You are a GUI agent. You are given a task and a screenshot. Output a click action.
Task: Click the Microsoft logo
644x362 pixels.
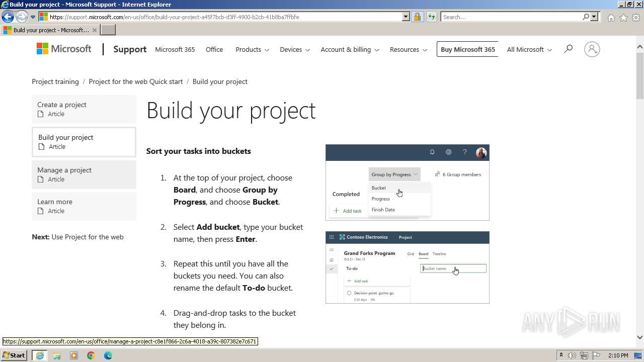coord(64,49)
